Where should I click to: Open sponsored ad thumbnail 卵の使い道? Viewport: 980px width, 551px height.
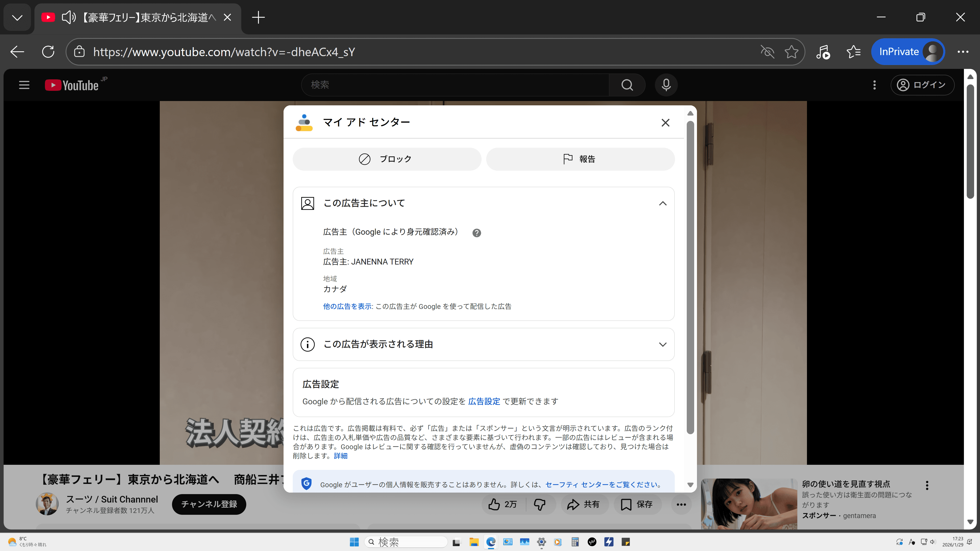[749, 504]
